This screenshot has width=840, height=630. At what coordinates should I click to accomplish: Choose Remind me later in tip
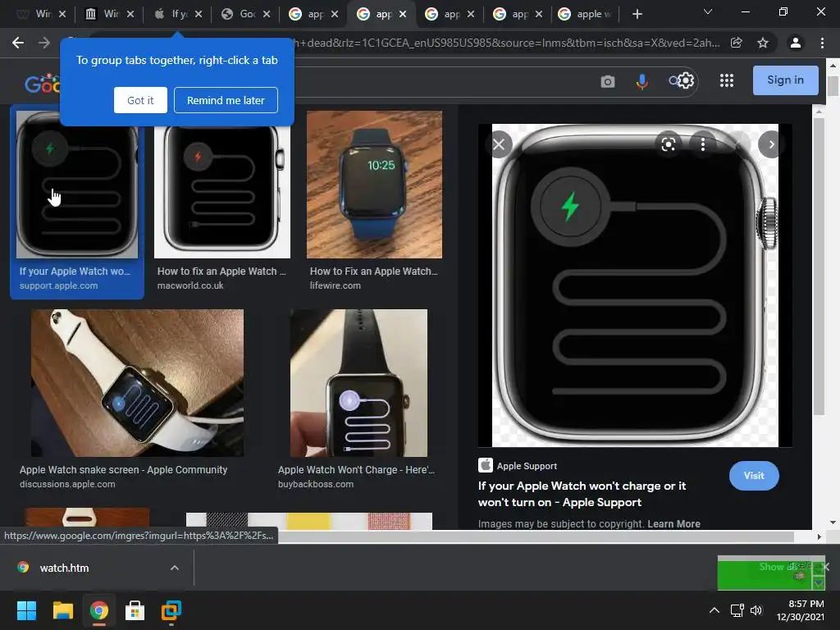[226, 100]
